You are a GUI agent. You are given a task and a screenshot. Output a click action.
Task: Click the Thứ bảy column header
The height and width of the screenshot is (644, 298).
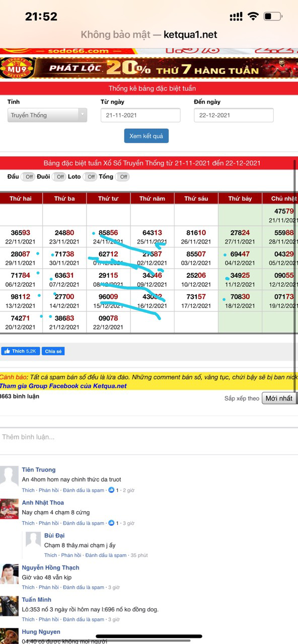click(240, 199)
